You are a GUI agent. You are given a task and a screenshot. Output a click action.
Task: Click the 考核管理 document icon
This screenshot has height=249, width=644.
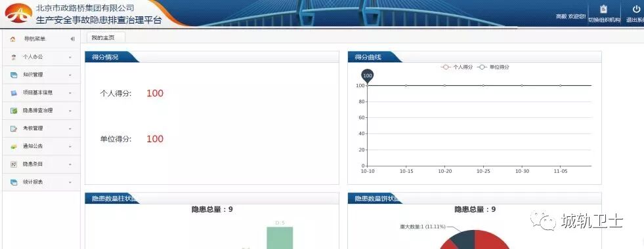coord(14,128)
